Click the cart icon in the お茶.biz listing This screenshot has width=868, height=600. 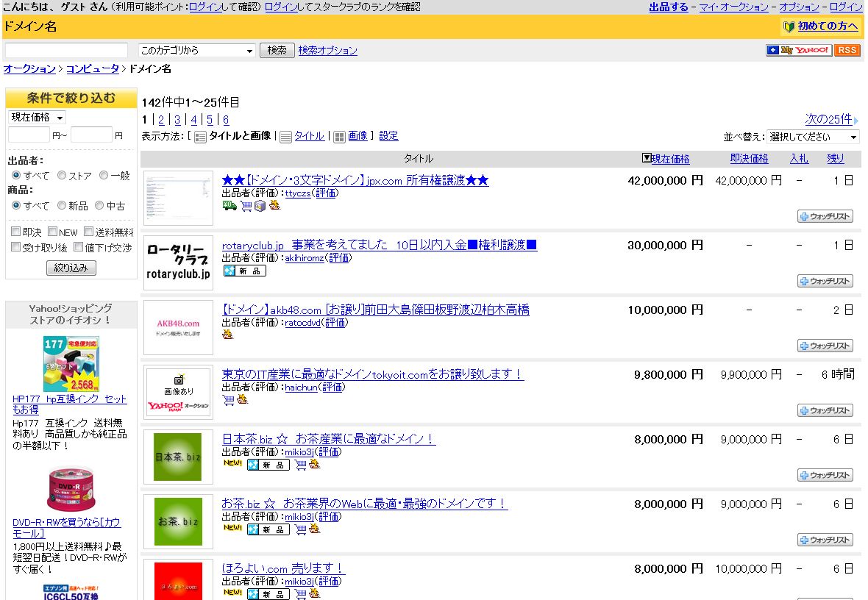tap(300, 529)
